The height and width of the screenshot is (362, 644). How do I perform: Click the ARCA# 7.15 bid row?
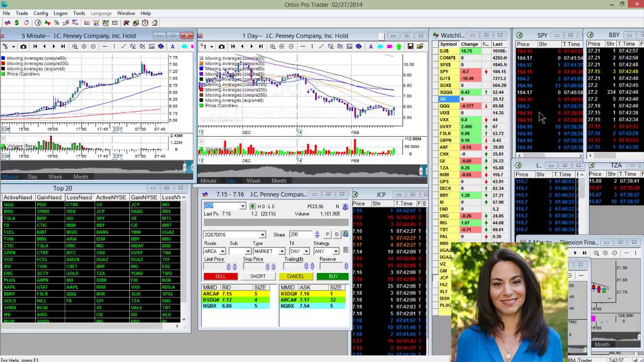tap(235, 294)
